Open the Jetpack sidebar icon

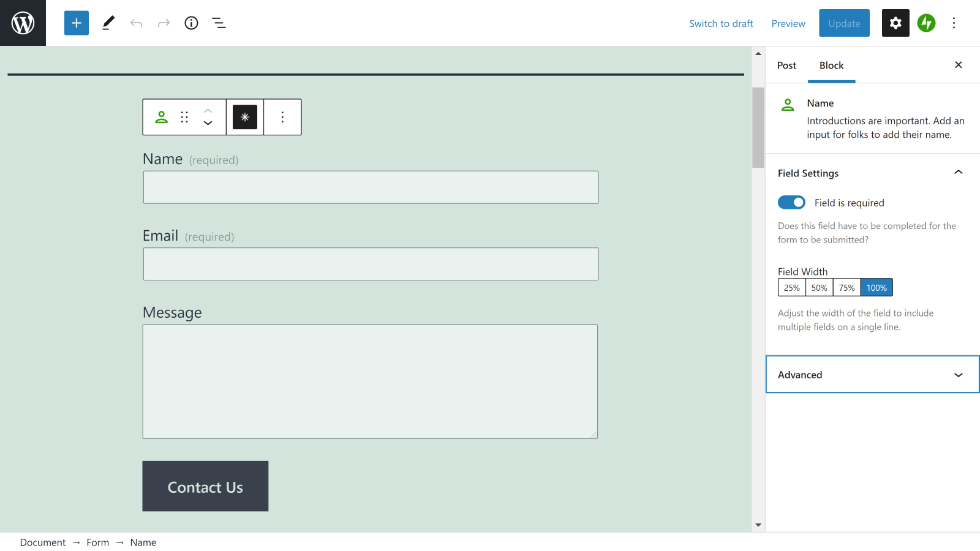(926, 23)
